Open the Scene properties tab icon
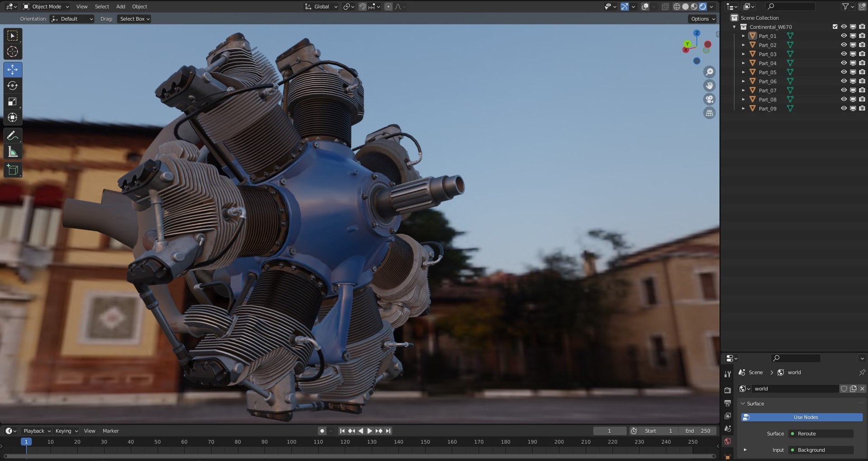Image resolution: width=868 pixels, height=461 pixels. coord(727,428)
